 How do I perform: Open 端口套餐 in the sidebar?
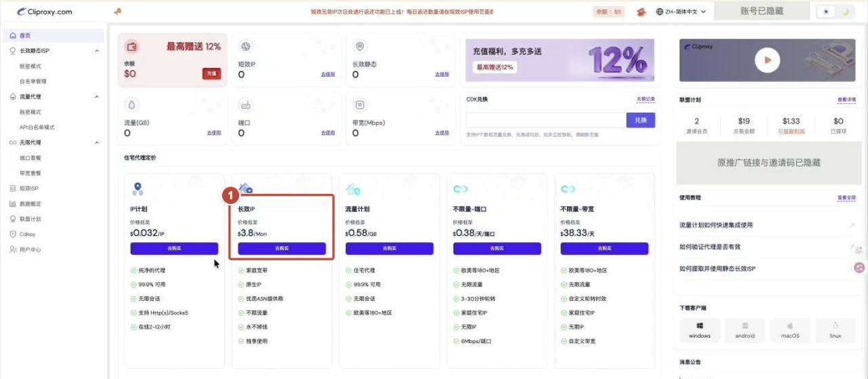click(30, 157)
